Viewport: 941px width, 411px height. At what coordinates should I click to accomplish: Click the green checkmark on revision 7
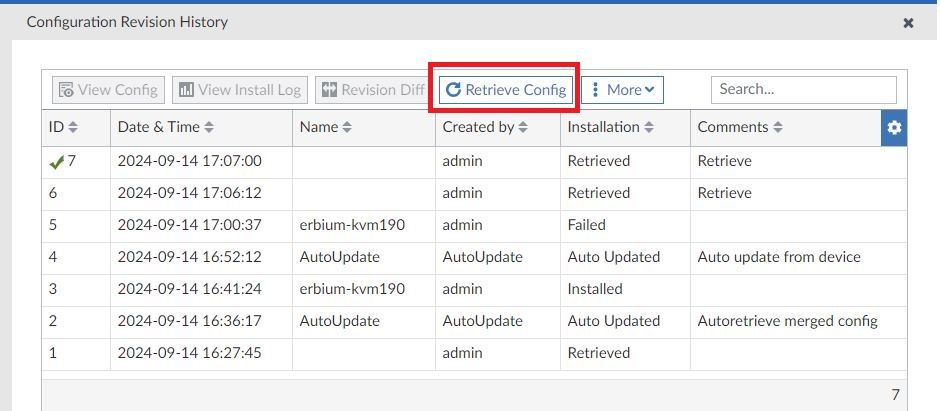pos(56,162)
